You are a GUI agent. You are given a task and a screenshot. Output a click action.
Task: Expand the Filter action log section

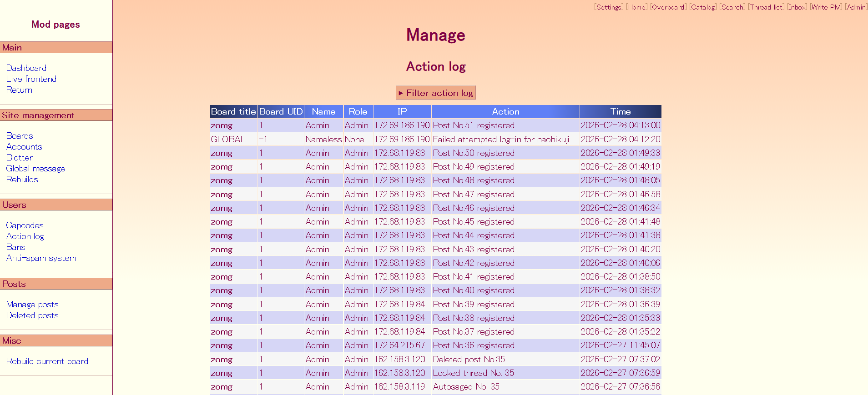point(435,93)
